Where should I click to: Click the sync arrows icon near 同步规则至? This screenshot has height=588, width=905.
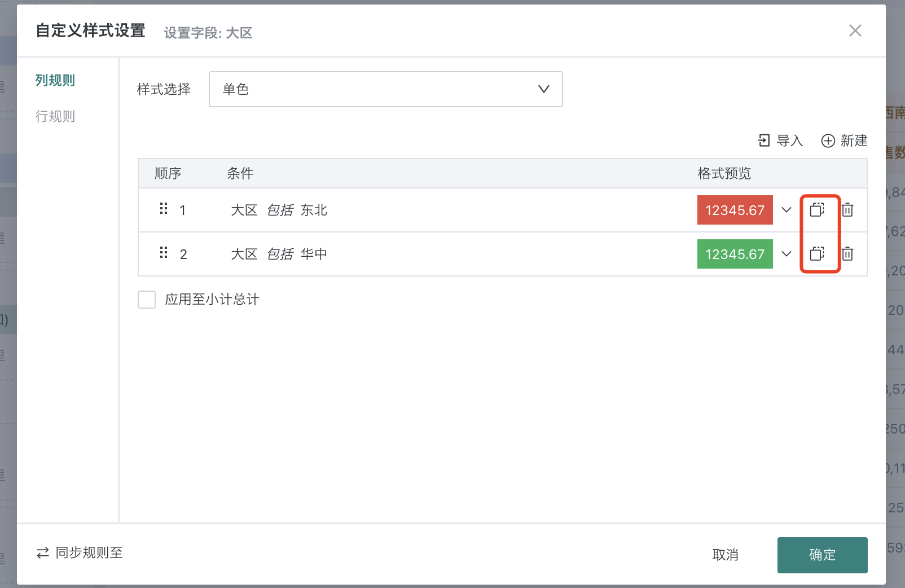[42, 553]
